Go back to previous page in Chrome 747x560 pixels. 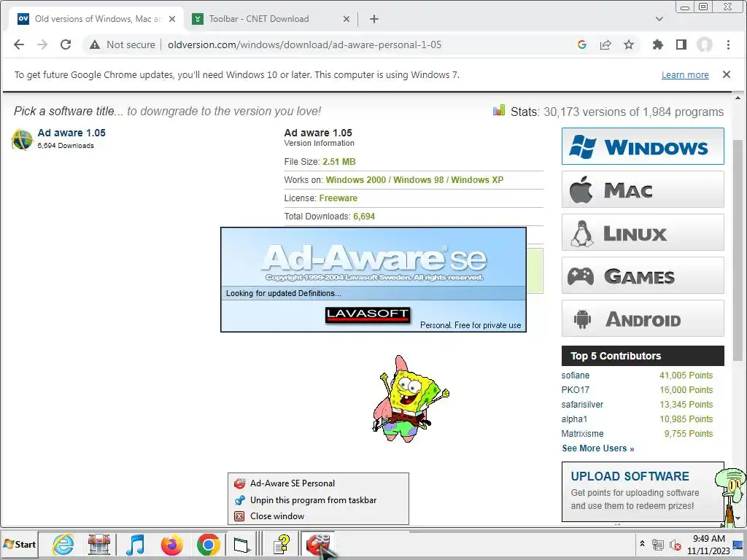point(18,44)
